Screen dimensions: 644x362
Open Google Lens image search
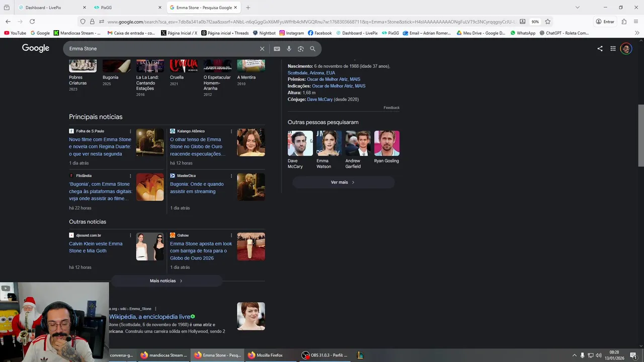pyautogui.click(x=300, y=49)
